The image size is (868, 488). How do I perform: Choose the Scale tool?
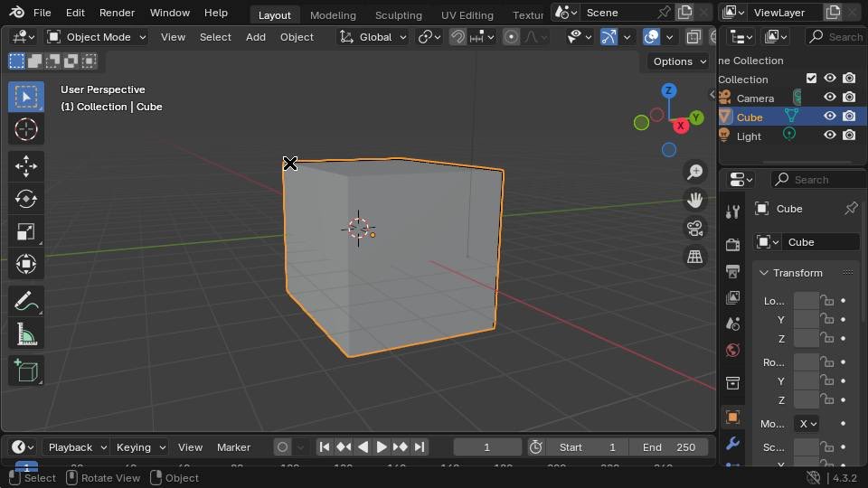tap(26, 231)
